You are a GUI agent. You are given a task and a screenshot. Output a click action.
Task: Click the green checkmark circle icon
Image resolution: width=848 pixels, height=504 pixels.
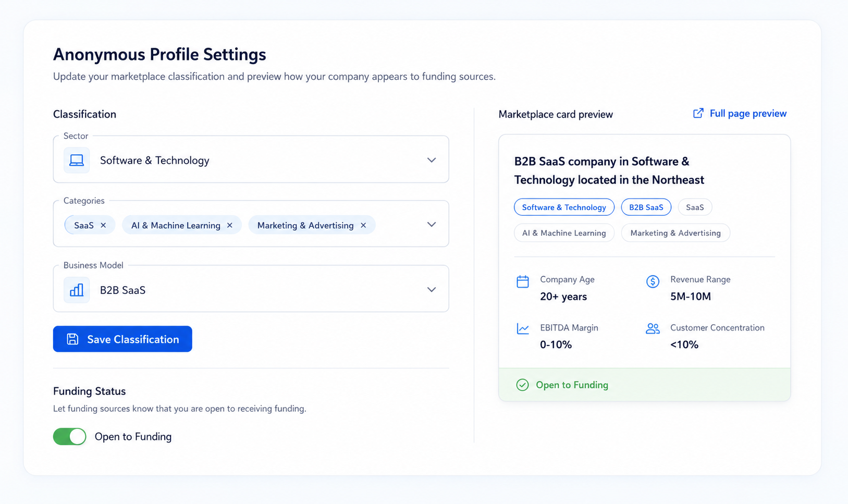[522, 385]
